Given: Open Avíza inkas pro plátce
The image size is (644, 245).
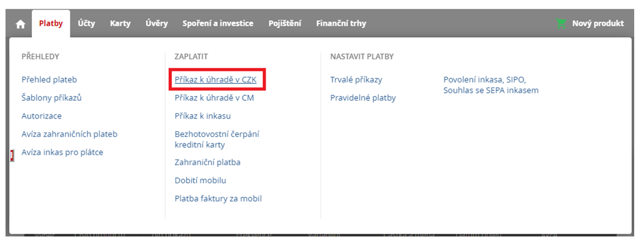Looking at the screenshot, I should (x=62, y=152).
